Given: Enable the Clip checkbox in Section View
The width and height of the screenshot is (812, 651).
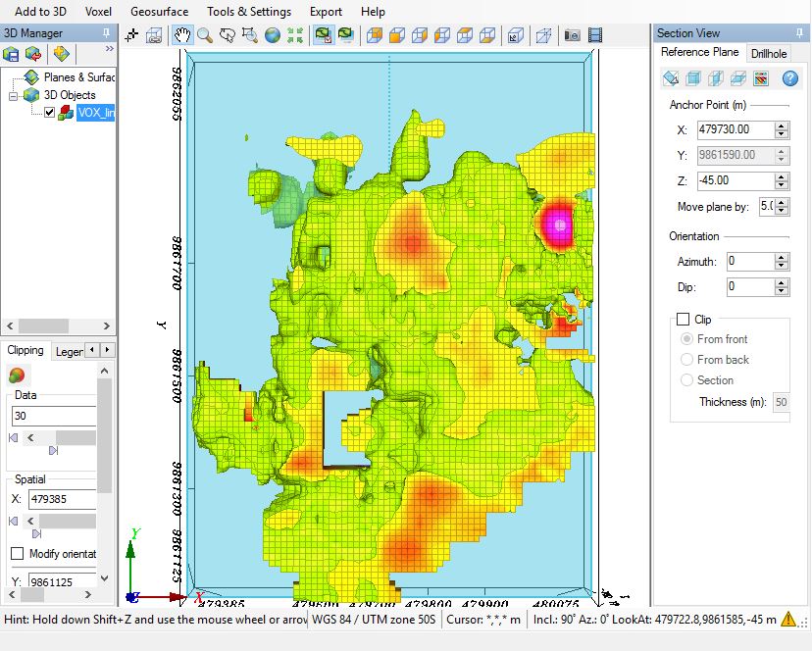Looking at the screenshot, I should (x=683, y=320).
